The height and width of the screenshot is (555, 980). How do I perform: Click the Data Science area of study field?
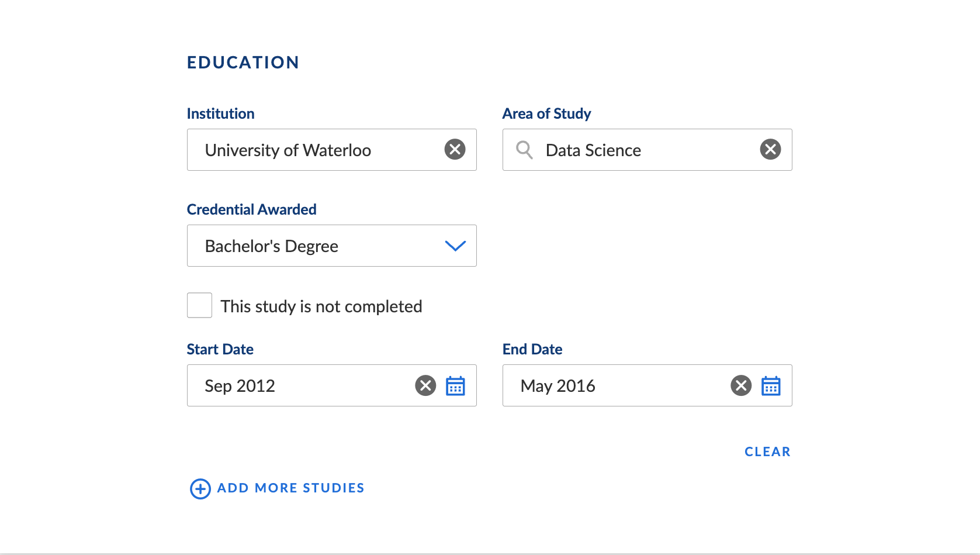[647, 150]
